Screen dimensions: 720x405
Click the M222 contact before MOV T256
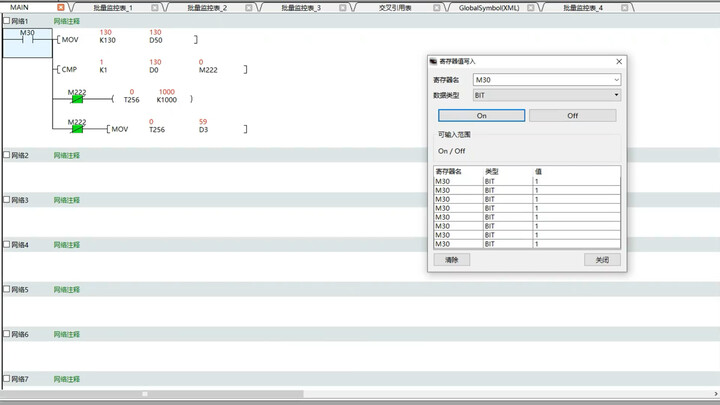point(77,129)
